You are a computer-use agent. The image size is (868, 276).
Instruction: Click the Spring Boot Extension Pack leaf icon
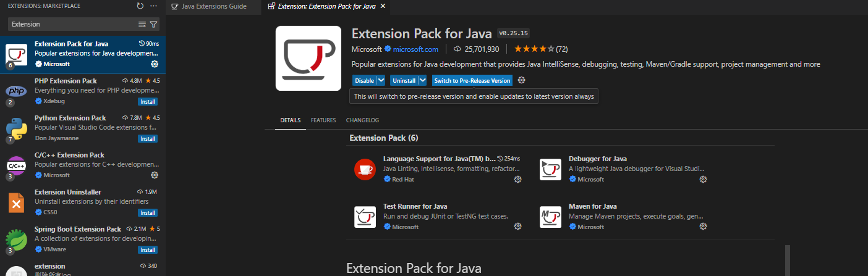point(16,240)
